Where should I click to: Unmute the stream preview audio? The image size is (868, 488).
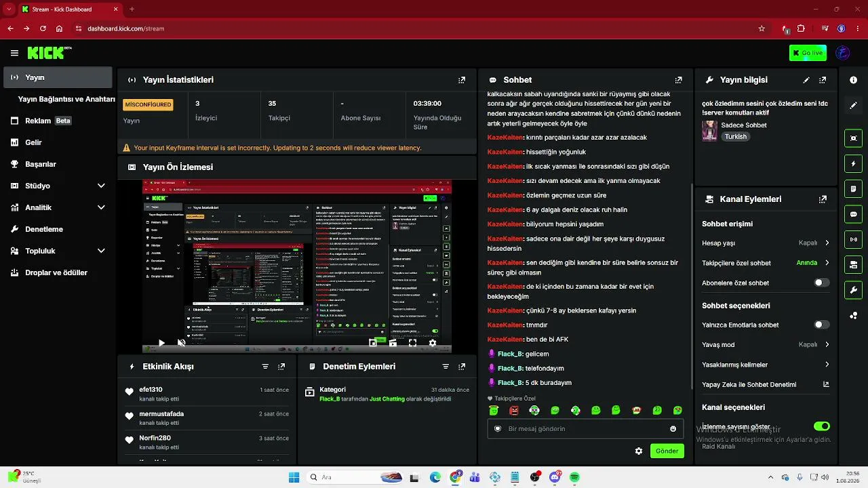point(181,343)
